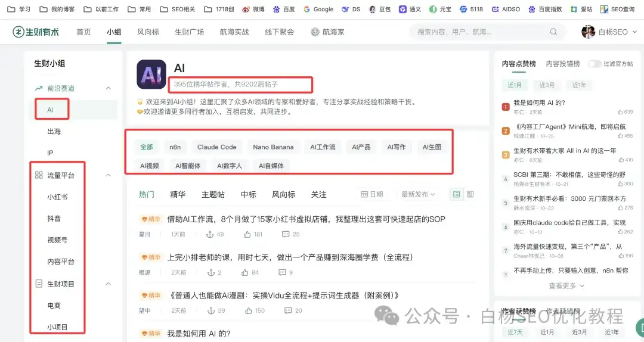Open ranked post 我是如何用 AI 的?
The height and width of the screenshot is (342, 644).
tap(539, 102)
